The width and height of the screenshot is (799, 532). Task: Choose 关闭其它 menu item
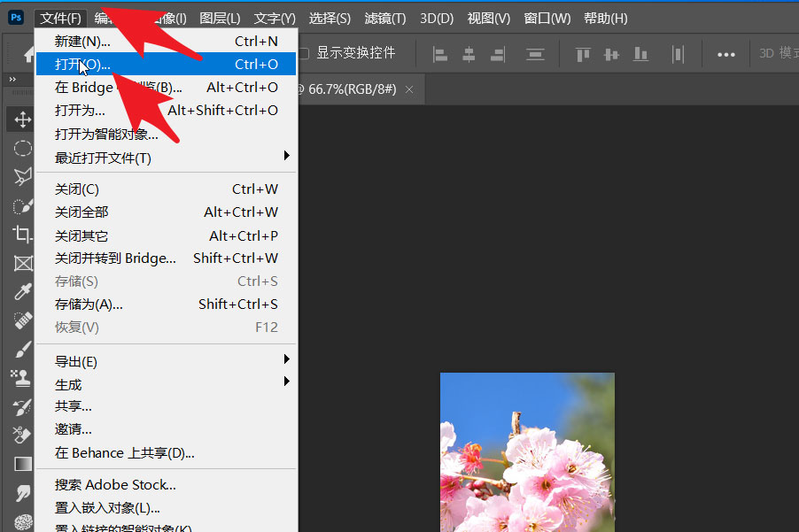167,235
